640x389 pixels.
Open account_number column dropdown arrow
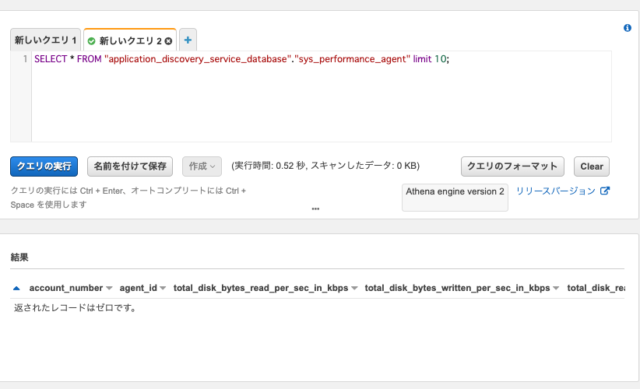click(x=109, y=288)
